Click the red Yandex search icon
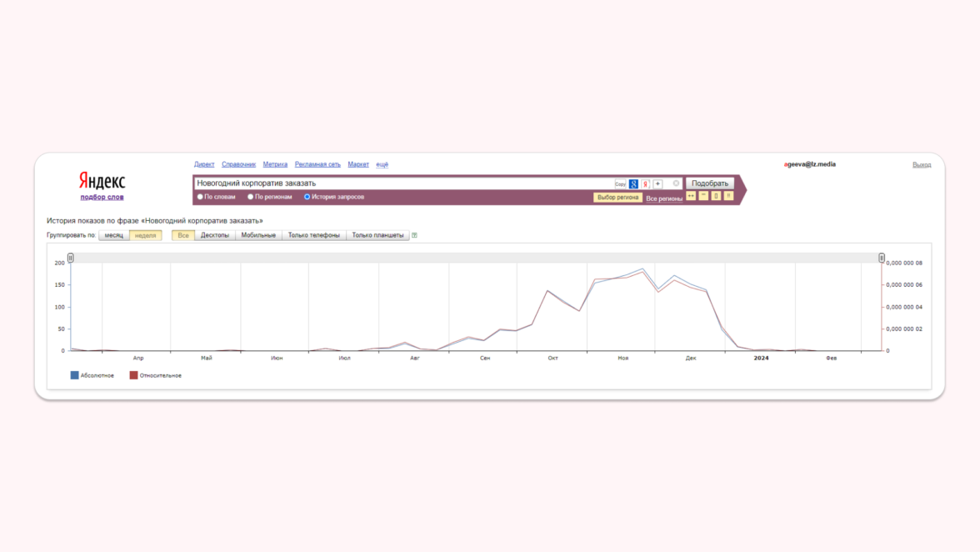980x552 pixels. 645,184
